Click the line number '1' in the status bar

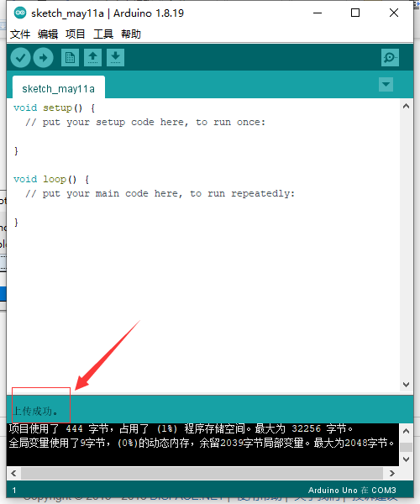pyautogui.click(x=14, y=491)
